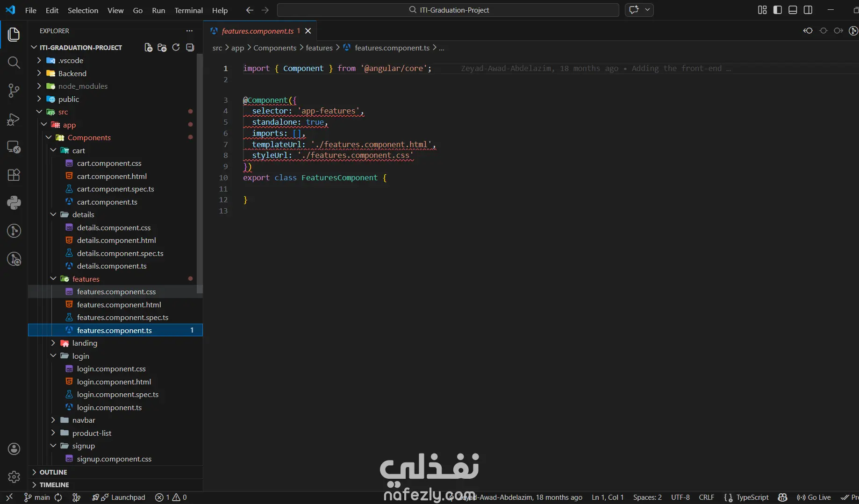Image resolution: width=859 pixels, height=504 pixels.
Task: Close the features.component.ts tab
Action: [308, 31]
